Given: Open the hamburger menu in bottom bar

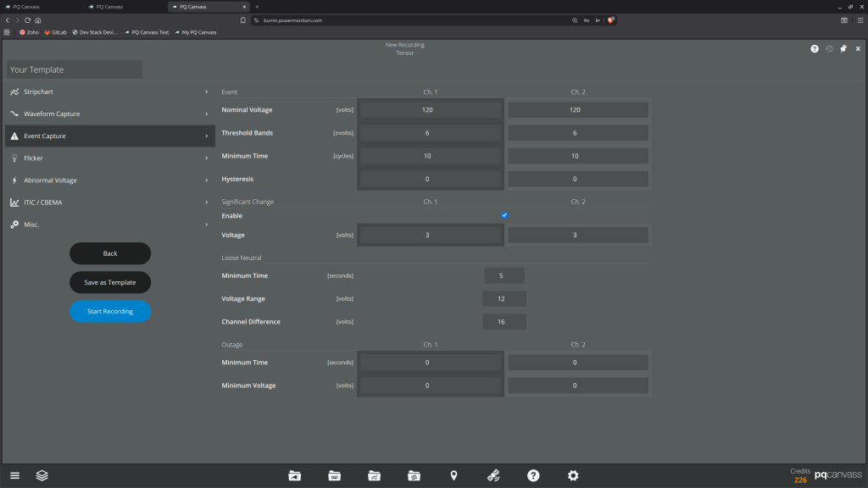Looking at the screenshot, I should (15, 475).
